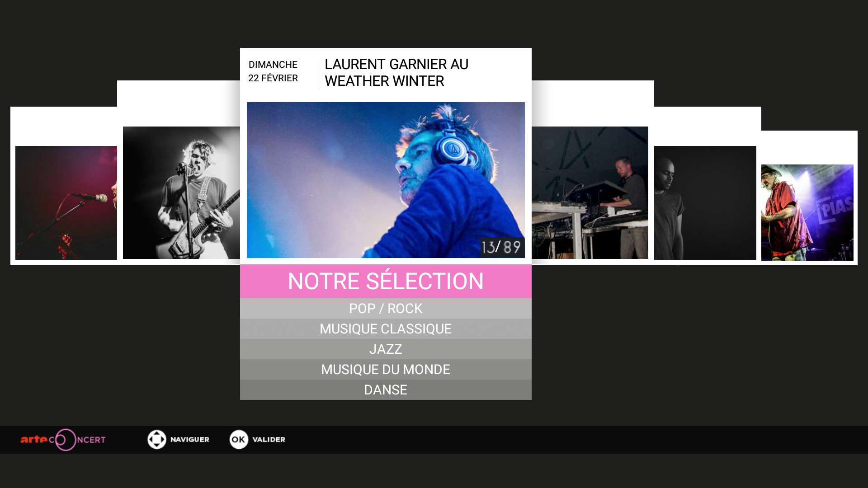Click the Valider label text
Screen dimensions: 868x488
[x=269, y=440]
